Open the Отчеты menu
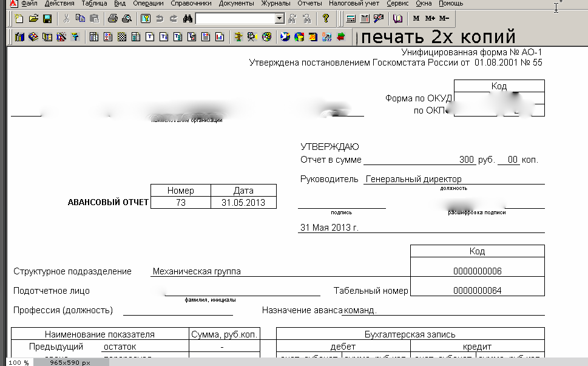 309,4
